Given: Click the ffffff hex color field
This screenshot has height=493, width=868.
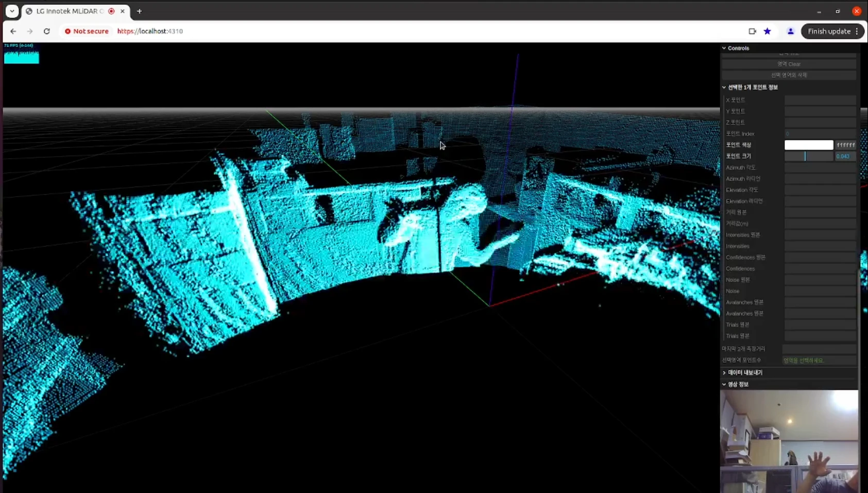Looking at the screenshot, I should pos(845,145).
